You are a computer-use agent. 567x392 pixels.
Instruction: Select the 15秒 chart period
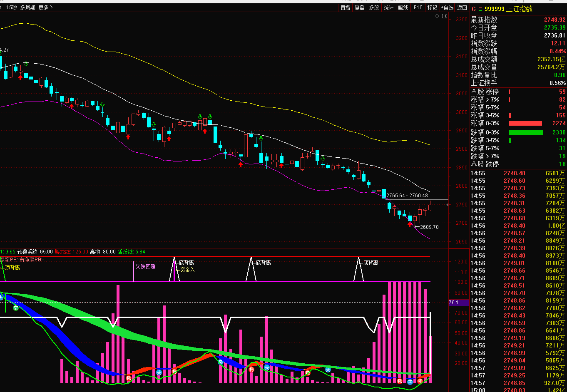click(11, 7)
